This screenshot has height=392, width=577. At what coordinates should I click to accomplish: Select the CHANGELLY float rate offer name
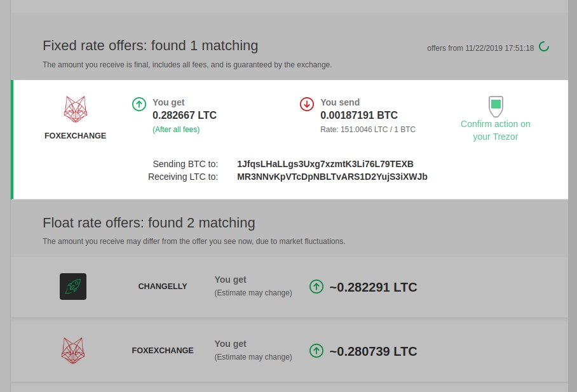pos(163,287)
